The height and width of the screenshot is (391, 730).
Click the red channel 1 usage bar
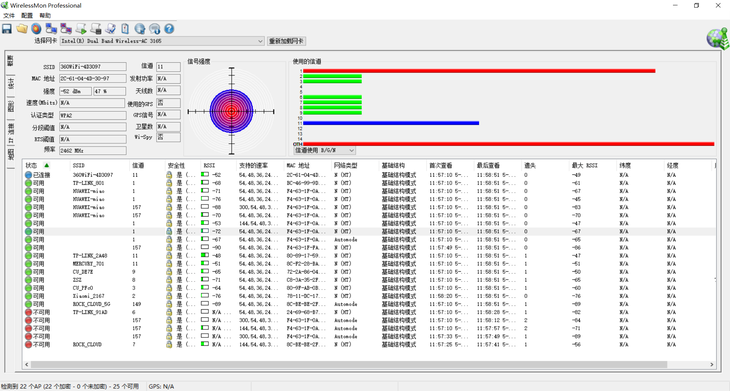479,71
